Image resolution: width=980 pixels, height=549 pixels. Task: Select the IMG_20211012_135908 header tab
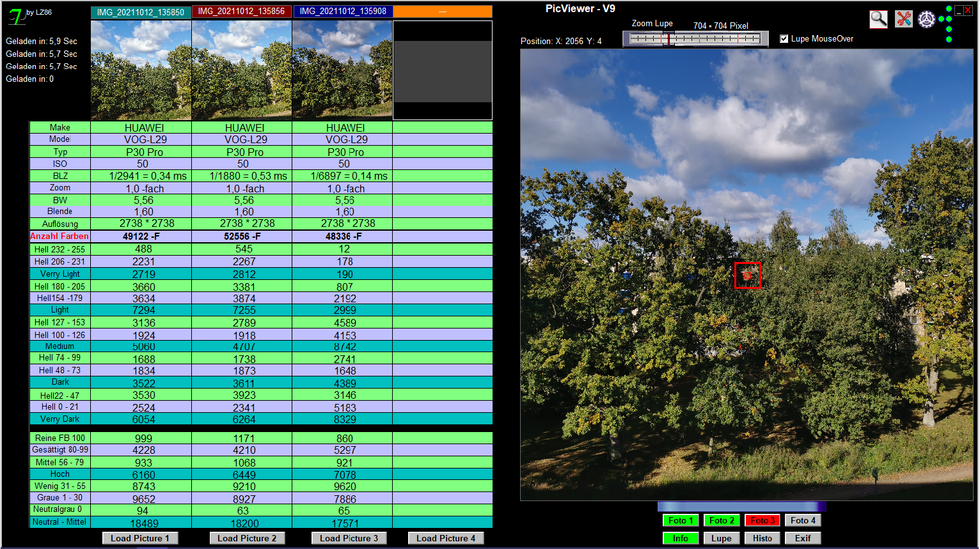pyautogui.click(x=343, y=12)
